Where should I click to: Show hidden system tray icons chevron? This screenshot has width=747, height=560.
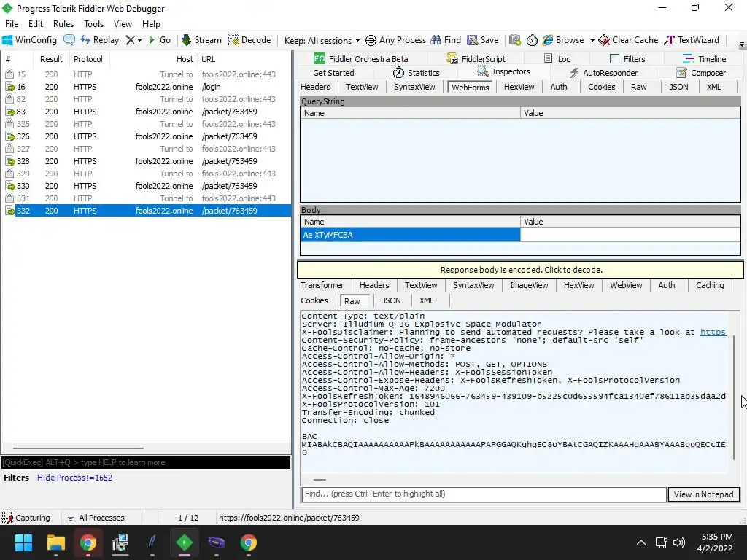pos(640,542)
